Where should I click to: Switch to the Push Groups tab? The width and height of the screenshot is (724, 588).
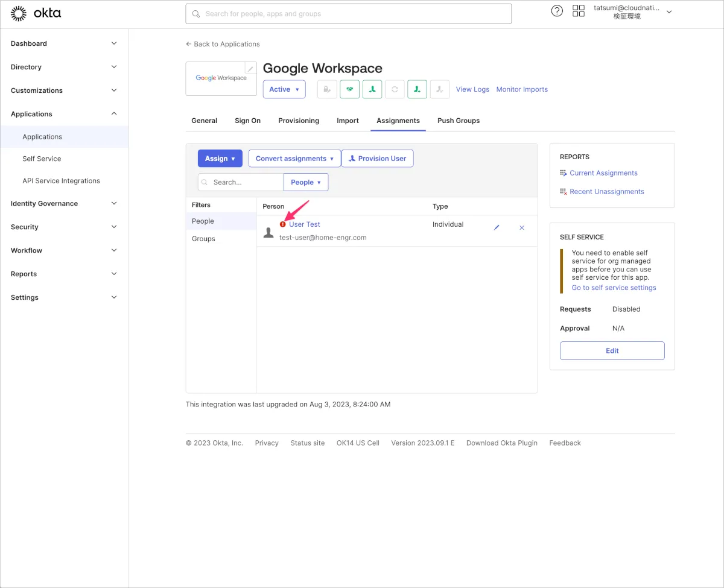(x=459, y=121)
